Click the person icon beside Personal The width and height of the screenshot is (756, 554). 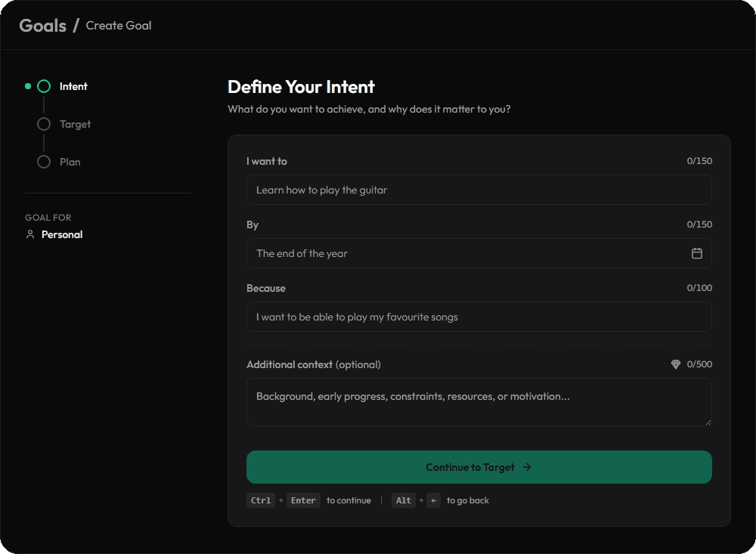[x=29, y=234]
